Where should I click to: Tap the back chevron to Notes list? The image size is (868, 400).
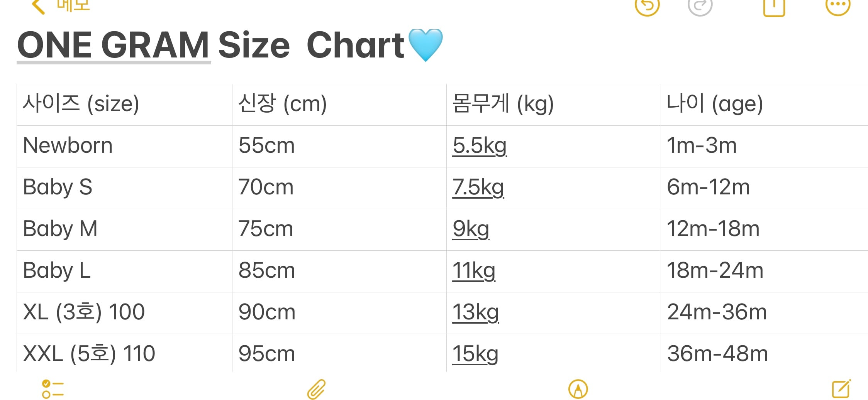(x=39, y=6)
